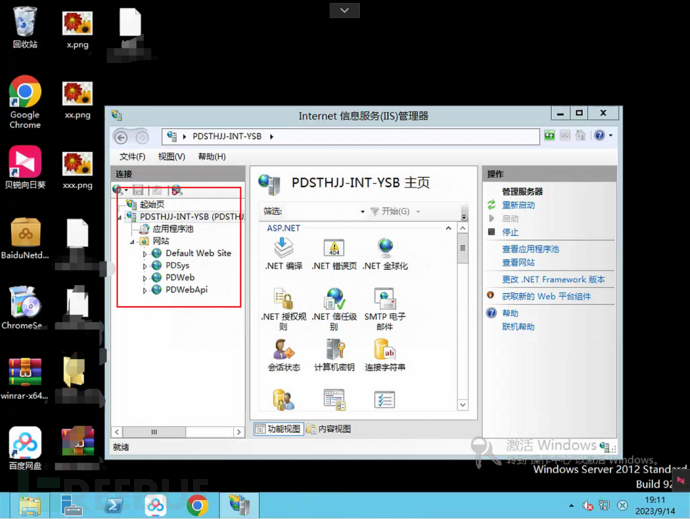Select the x.png file on desktop

[77, 30]
